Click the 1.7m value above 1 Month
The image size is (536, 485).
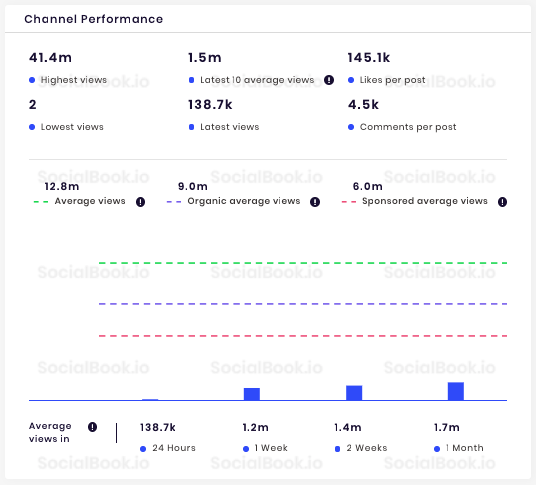pos(446,428)
